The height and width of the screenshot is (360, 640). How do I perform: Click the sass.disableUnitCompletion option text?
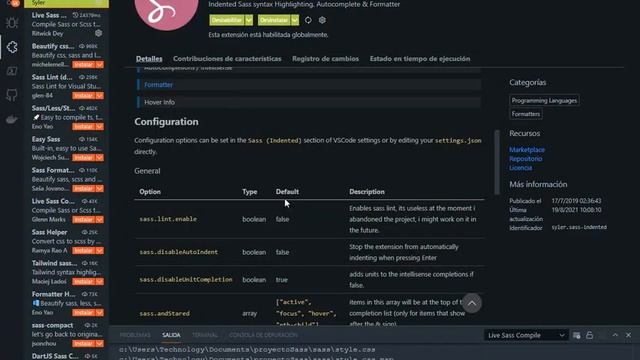click(x=186, y=280)
